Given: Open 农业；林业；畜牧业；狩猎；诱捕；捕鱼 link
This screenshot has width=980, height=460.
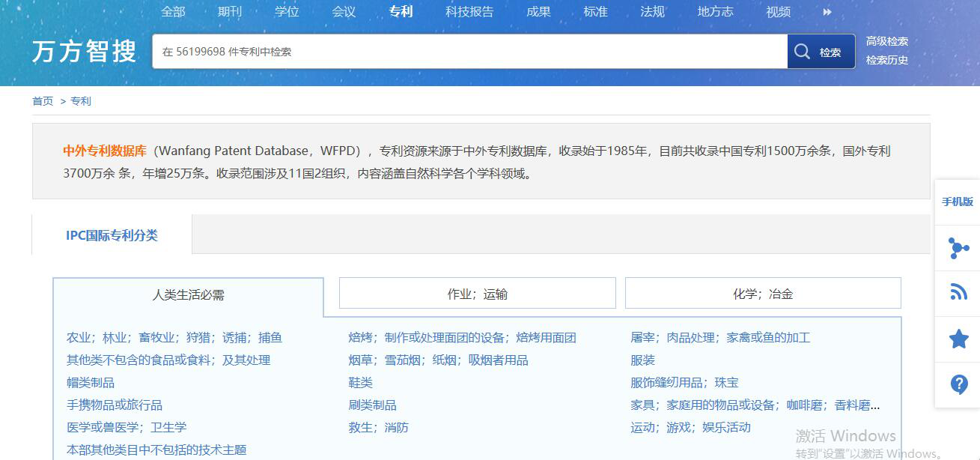Looking at the screenshot, I should coord(174,338).
